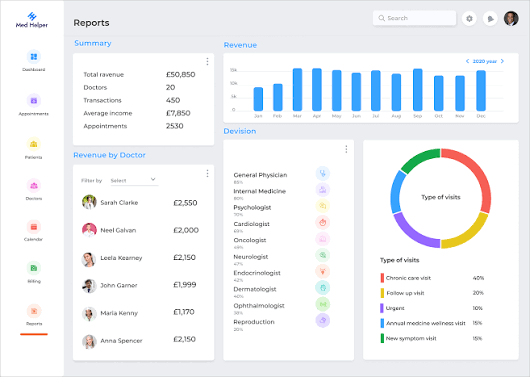Click yellow Follow up visit legend swatch
This screenshot has width=530, height=377.
(x=382, y=293)
